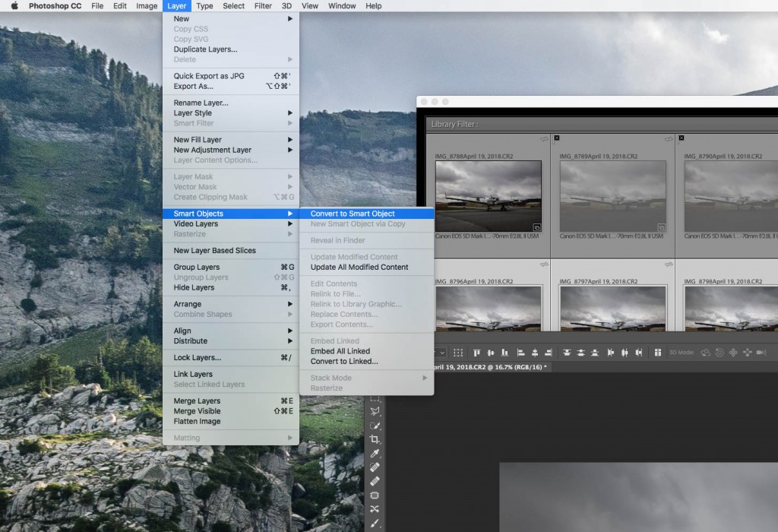Open the Apple menu
Viewport: 778px width, 532px height.
coord(14,6)
